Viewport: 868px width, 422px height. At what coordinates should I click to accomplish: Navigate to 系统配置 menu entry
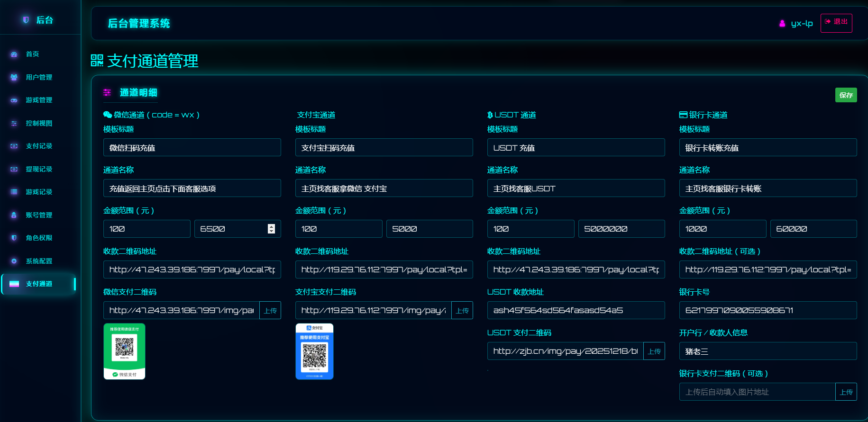(x=39, y=261)
